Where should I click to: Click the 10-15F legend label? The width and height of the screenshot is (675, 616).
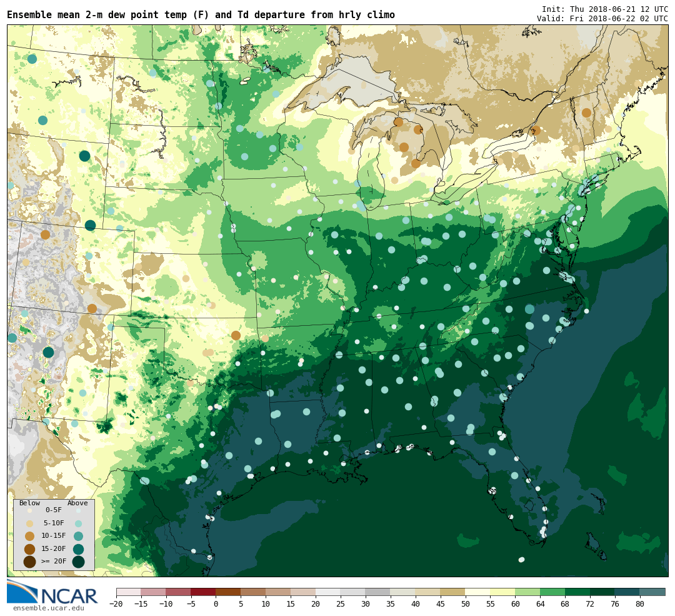click(x=54, y=536)
